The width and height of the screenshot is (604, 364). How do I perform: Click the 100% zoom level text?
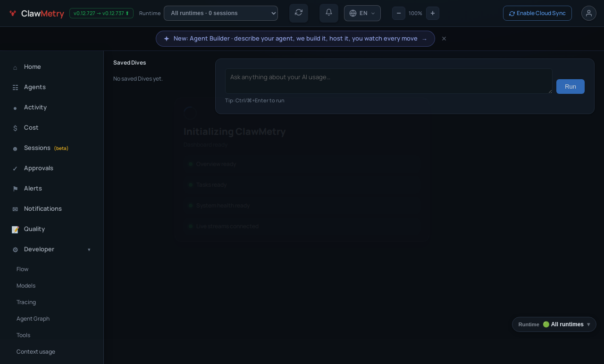tap(415, 13)
